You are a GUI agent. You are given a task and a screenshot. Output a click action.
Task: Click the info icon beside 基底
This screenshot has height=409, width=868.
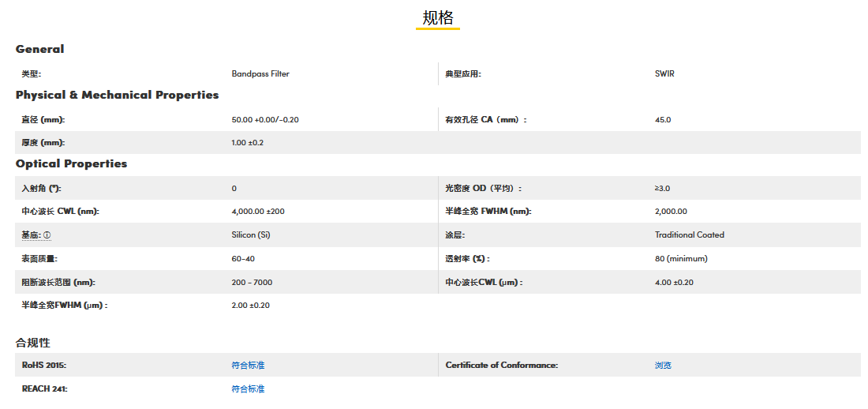point(47,235)
